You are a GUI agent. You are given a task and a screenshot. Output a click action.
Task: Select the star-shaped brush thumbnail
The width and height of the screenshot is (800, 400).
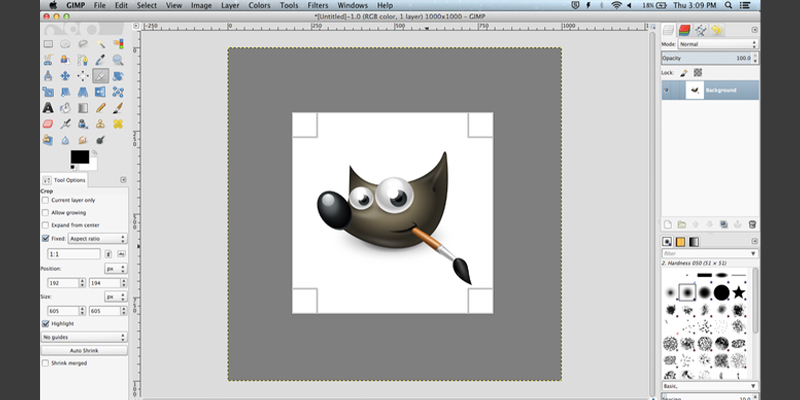pos(739,292)
